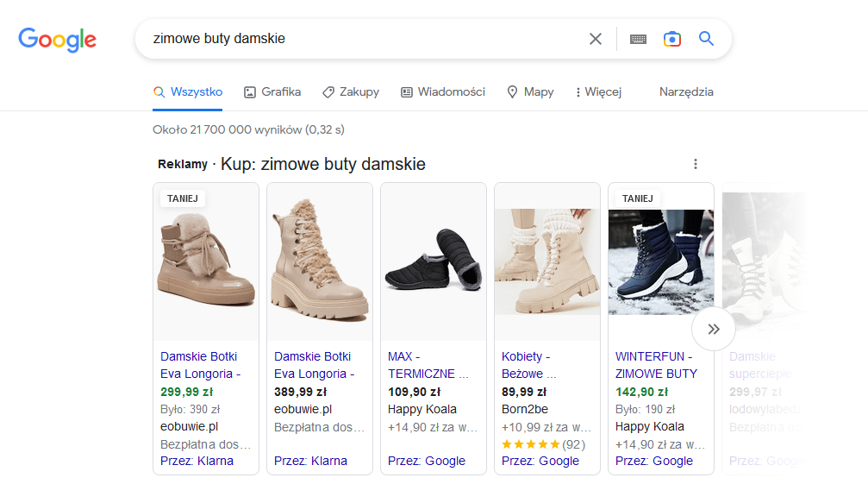The height and width of the screenshot is (503, 868).
Task: Click the star rating of Born2be boots
Action: pyautogui.click(x=530, y=444)
